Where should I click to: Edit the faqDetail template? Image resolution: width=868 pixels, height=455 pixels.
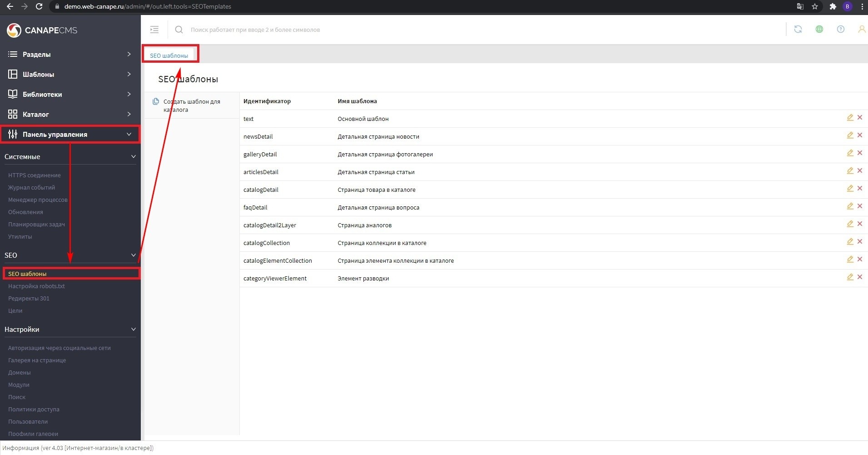click(x=850, y=206)
